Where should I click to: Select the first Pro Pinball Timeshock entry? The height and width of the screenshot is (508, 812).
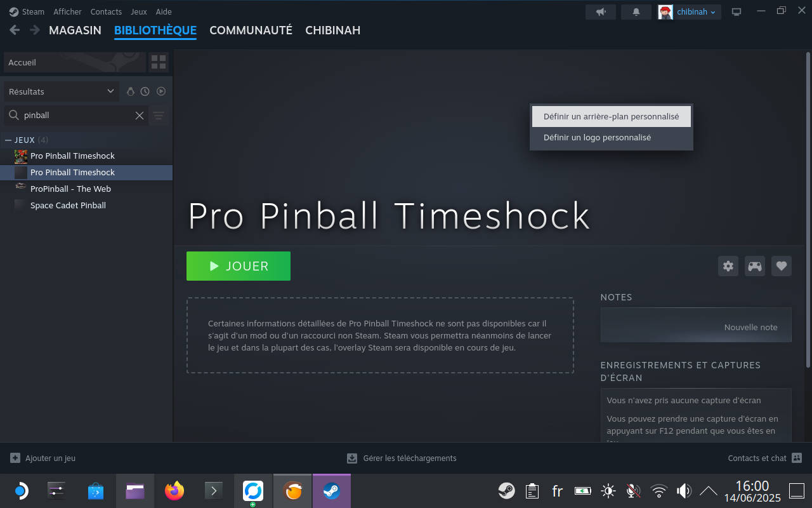tap(86, 156)
